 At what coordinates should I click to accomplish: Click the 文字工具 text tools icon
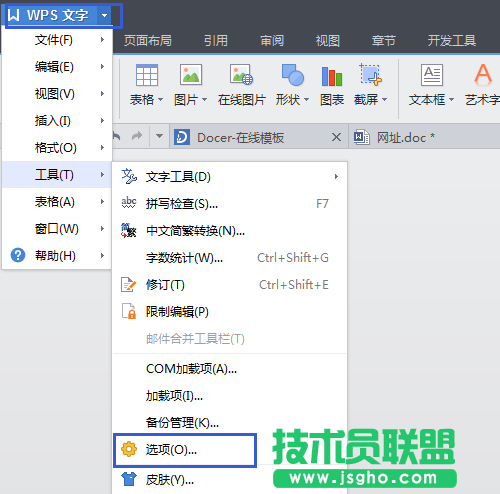(x=129, y=176)
